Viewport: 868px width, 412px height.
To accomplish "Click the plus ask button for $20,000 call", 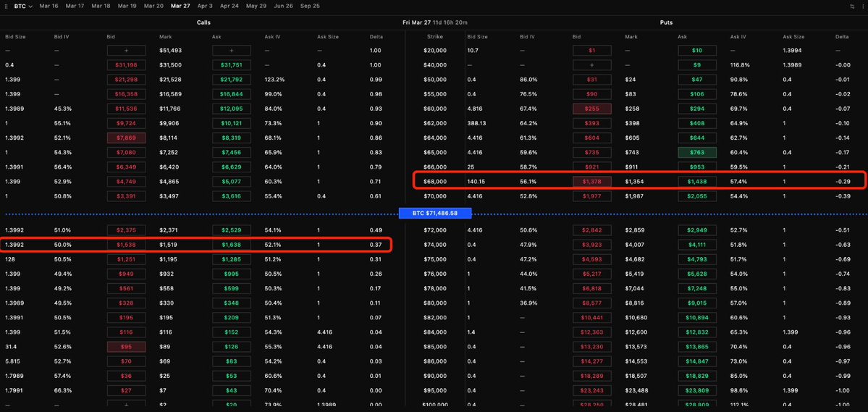I will click(x=232, y=51).
